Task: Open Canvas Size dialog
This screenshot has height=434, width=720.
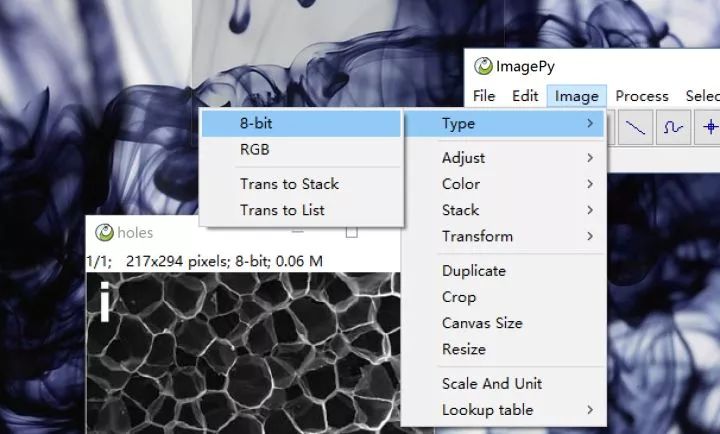Action: 504,323
